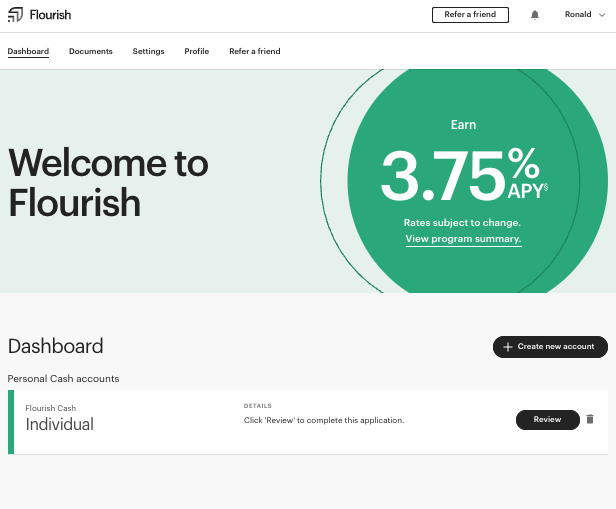
Task: Go to the Dashboard tab
Action: click(x=28, y=51)
